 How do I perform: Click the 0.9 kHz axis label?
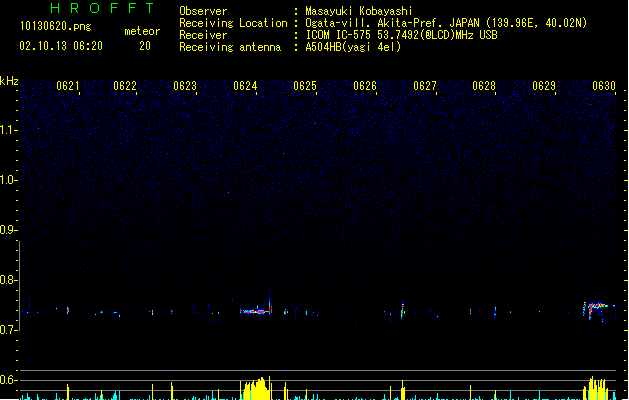[8, 230]
